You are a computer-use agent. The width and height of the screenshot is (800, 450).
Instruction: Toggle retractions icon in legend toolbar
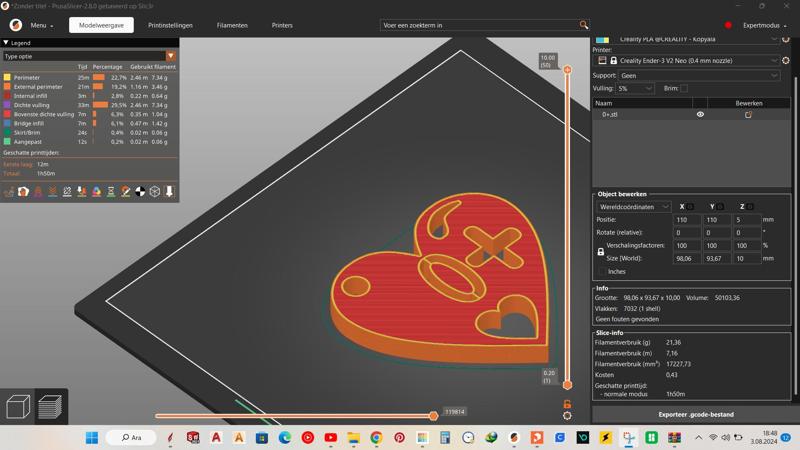pyautogui.click(x=38, y=192)
